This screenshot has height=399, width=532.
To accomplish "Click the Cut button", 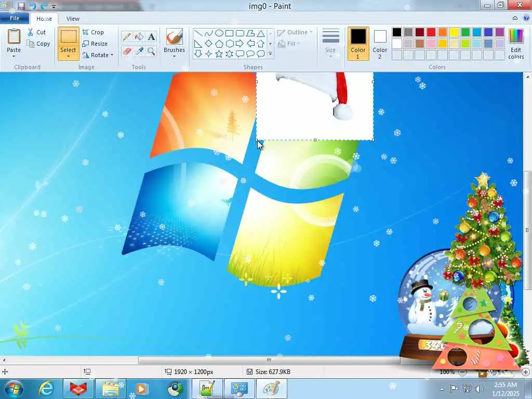I will [x=37, y=32].
